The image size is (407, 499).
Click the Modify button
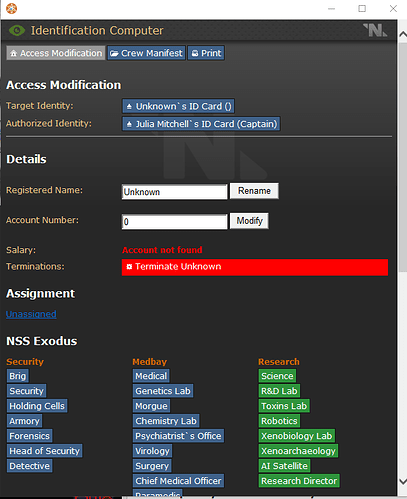pos(249,221)
